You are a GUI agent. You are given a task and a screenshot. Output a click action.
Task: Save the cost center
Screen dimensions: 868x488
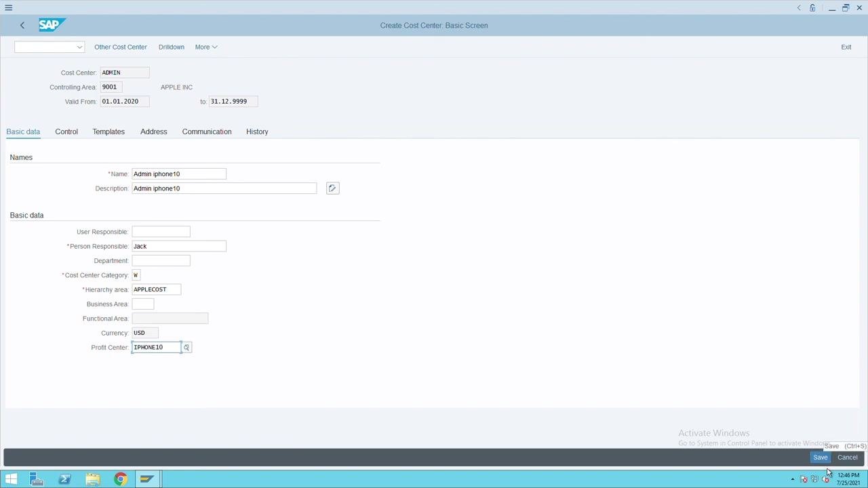[820, 457]
